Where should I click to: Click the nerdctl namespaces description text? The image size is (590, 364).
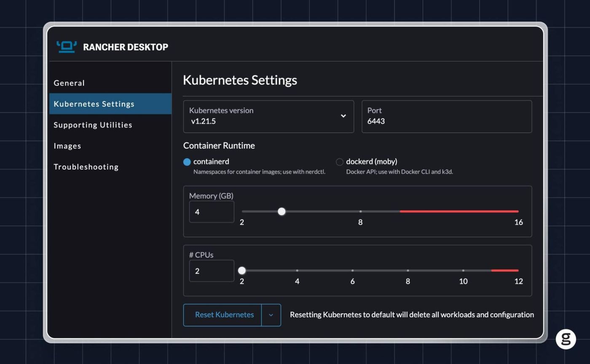pos(259,172)
